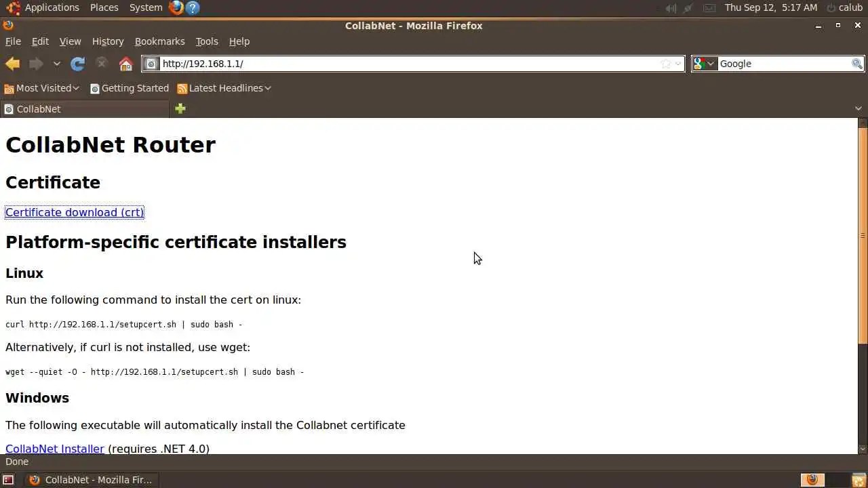Open the View menu
The width and height of the screenshot is (868, 488).
click(x=70, y=41)
